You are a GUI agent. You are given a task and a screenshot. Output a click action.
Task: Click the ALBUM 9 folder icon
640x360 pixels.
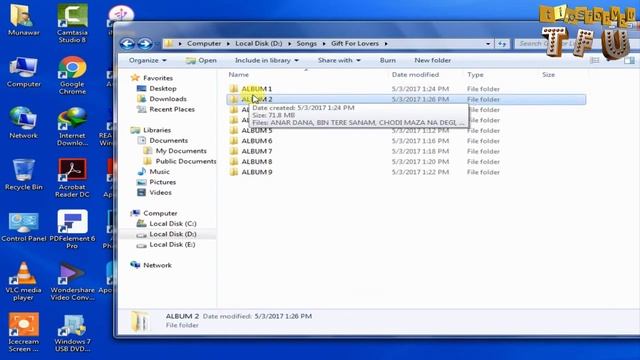pyautogui.click(x=233, y=172)
